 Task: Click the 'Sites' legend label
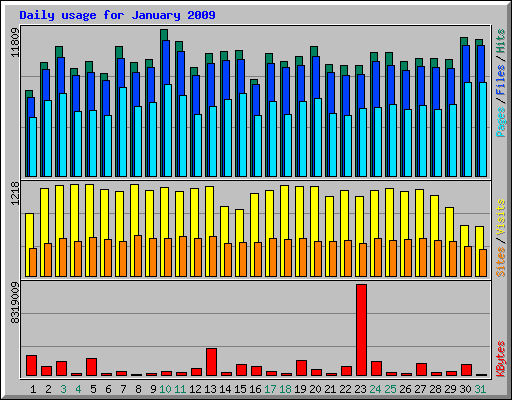501,262
